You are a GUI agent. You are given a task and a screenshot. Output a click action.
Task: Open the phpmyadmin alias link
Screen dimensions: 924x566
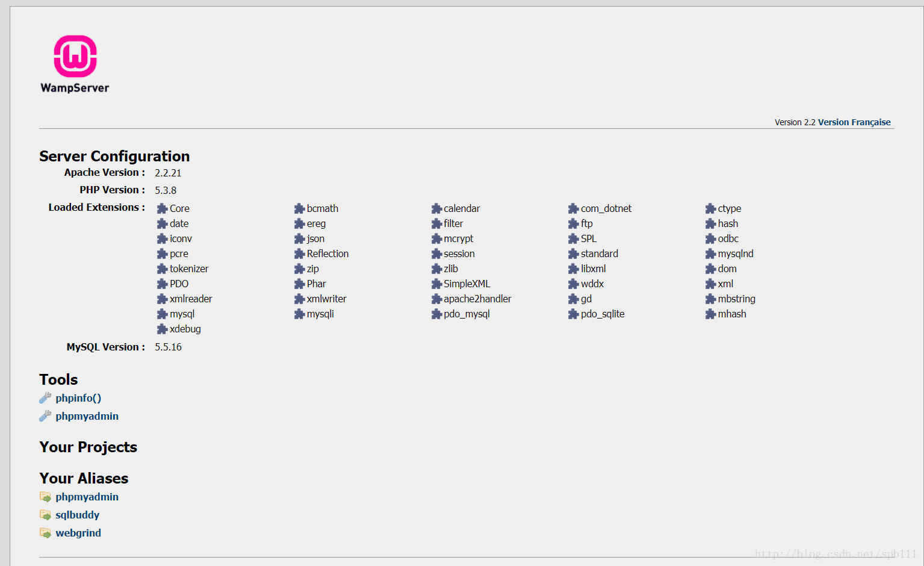click(x=87, y=497)
